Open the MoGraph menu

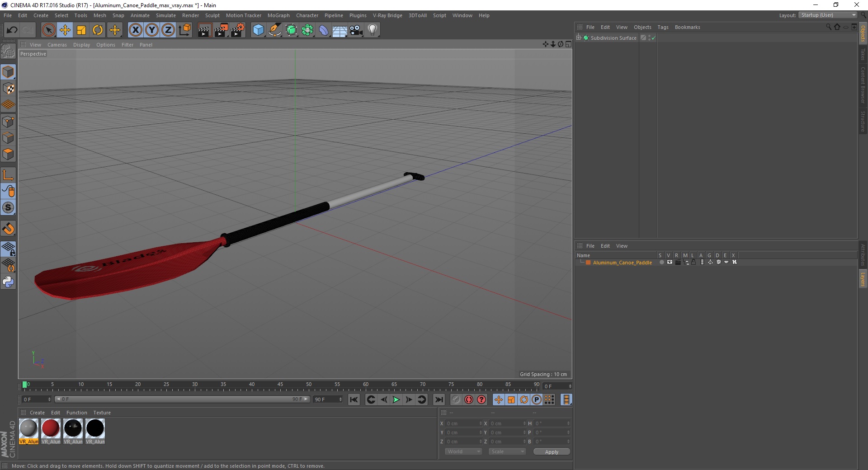278,15
